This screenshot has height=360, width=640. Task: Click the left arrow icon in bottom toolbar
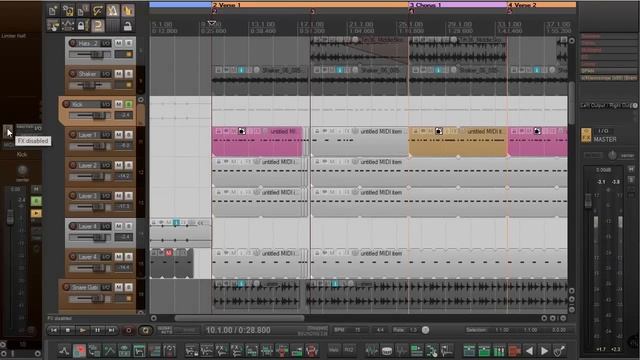click(529, 351)
